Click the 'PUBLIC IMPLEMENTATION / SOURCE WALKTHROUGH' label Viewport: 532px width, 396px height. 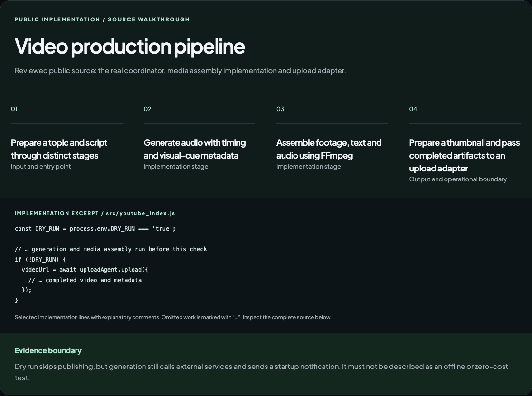(102, 19)
